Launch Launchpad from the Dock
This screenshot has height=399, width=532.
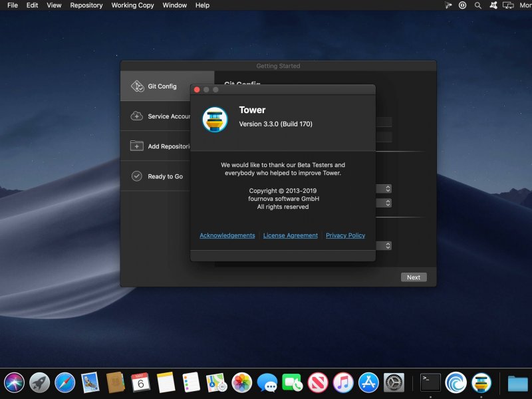click(x=40, y=382)
